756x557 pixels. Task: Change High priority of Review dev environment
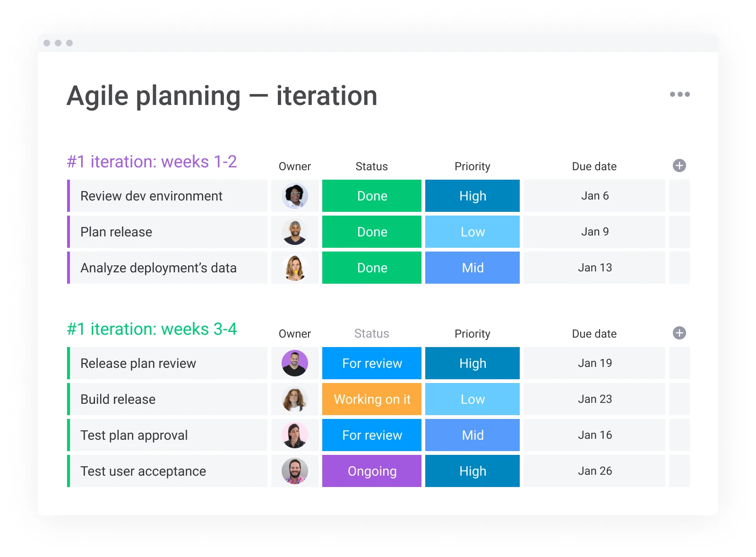point(472,196)
